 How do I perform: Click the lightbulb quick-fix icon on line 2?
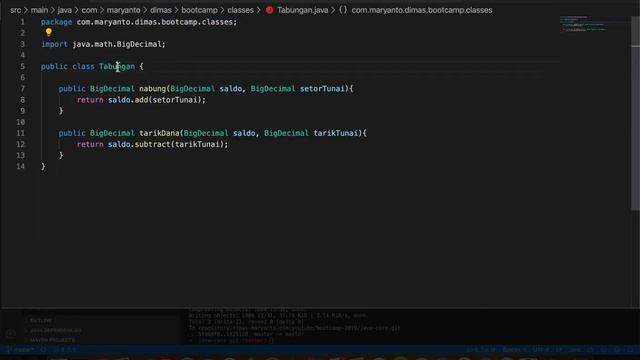(x=49, y=32)
